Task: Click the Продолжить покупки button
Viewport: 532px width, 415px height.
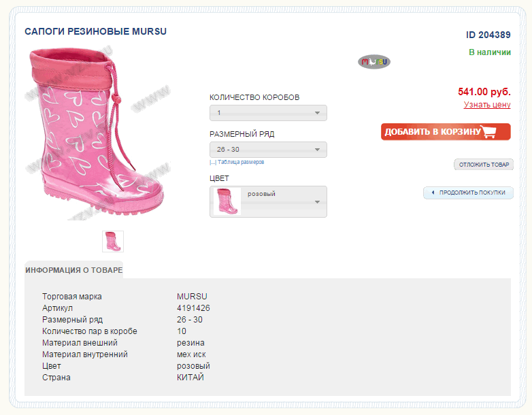Action: (x=468, y=193)
